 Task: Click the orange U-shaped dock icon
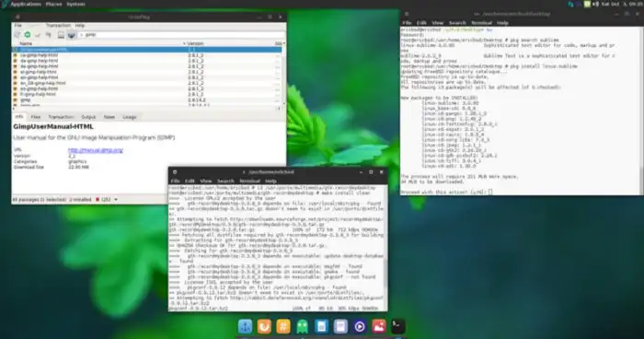pyautogui.click(x=264, y=326)
